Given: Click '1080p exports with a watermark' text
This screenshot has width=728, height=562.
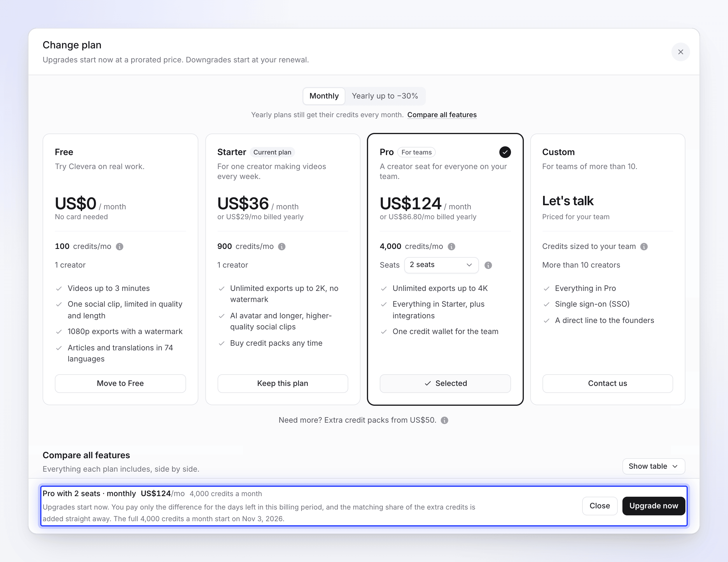Looking at the screenshot, I should pos(125,331).
